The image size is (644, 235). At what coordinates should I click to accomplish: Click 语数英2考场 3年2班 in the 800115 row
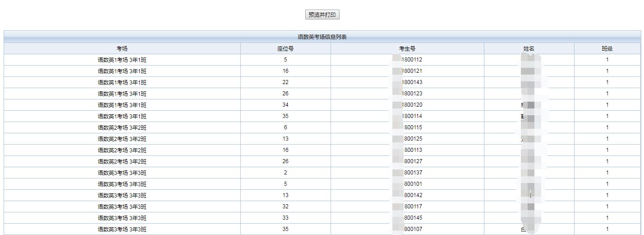[122, 127]
